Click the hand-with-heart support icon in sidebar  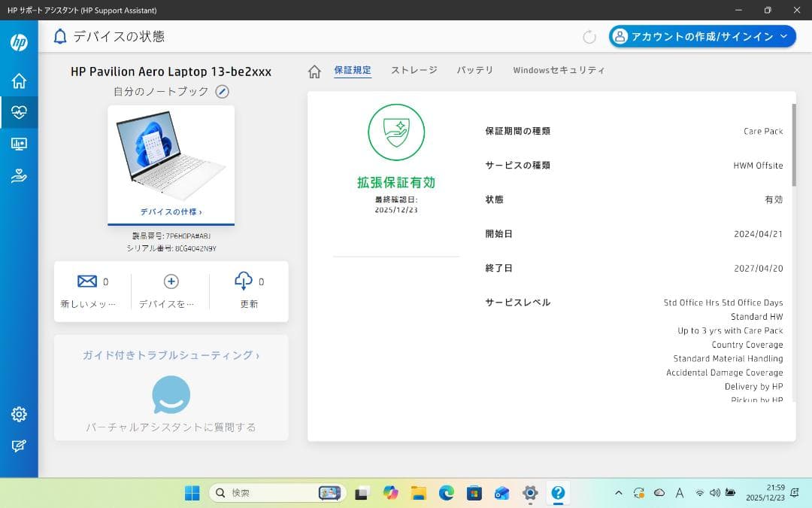(19, 175)
